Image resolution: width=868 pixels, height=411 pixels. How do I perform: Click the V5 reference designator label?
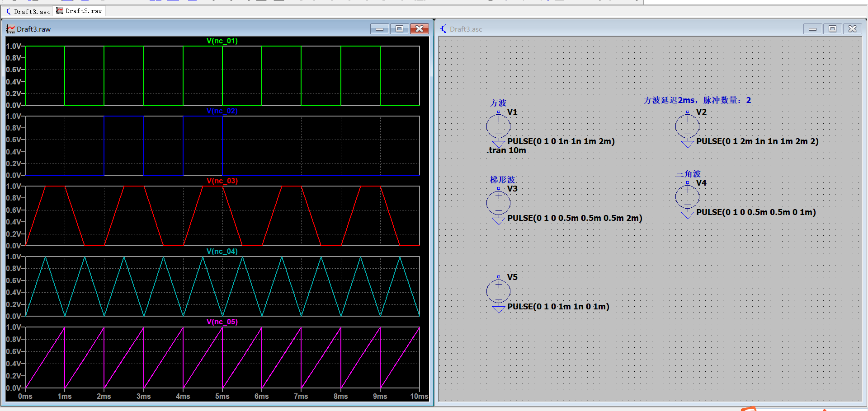point(512,277)
